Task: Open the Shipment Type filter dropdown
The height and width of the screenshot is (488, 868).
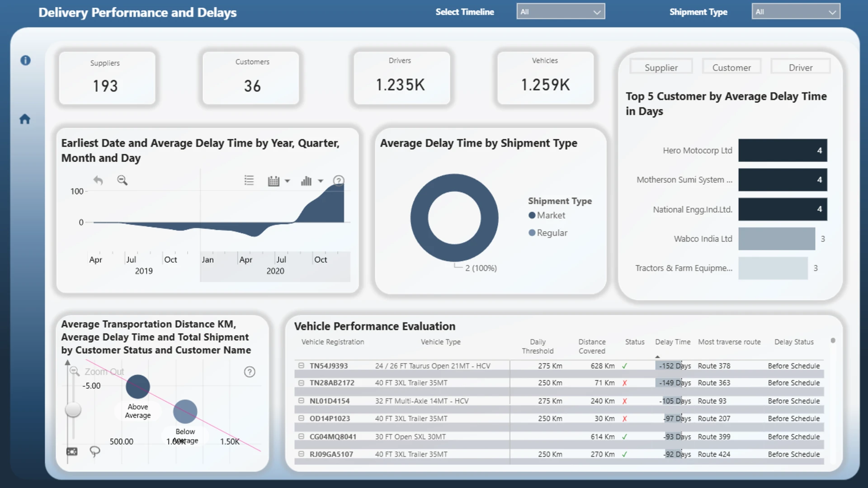Action: pos(795,12)
